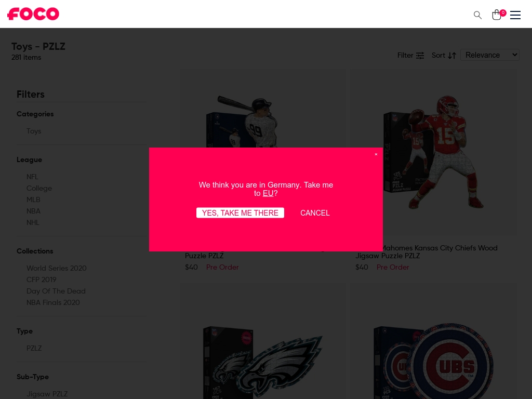Choose Day Of The Dead collection
532x399 pixels.
56,291
